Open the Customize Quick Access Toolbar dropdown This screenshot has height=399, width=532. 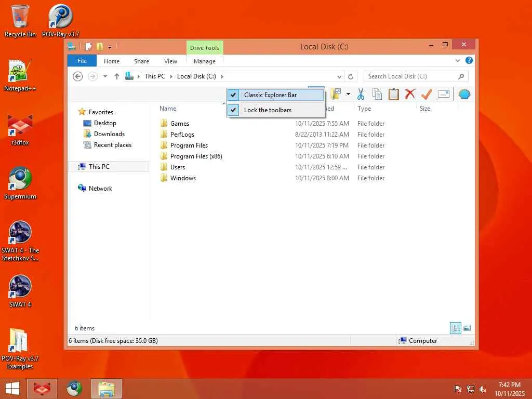tap(110, 47)
